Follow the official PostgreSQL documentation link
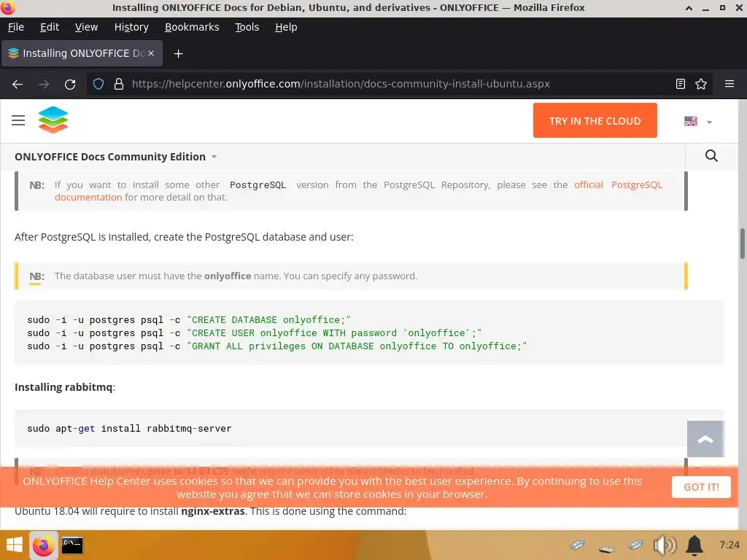Image resolution: width=747 pixels, height=560 pixels. pos(358,191)
